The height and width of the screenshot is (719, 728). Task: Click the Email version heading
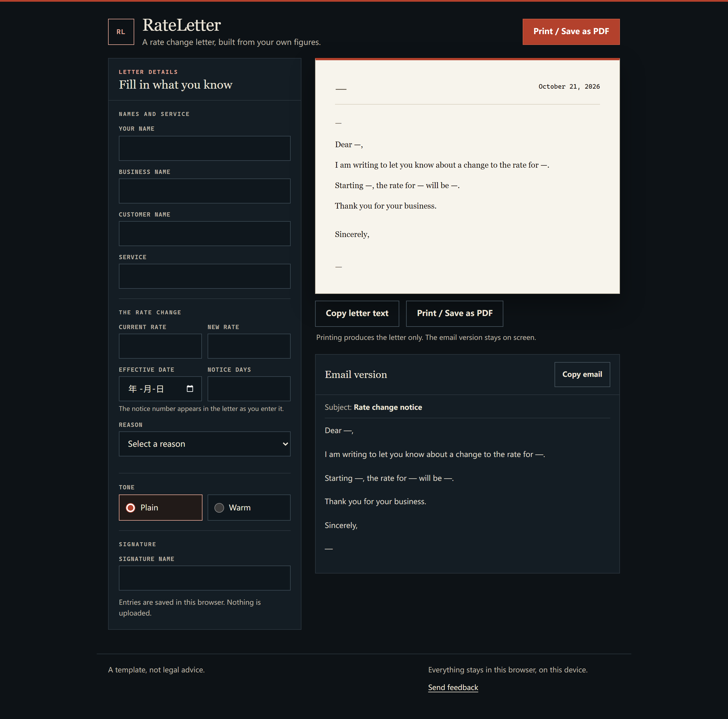[x=356, y=374]
